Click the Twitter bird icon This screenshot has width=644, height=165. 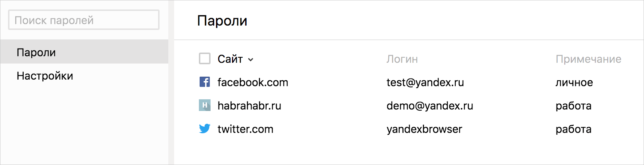click(205, 129)
